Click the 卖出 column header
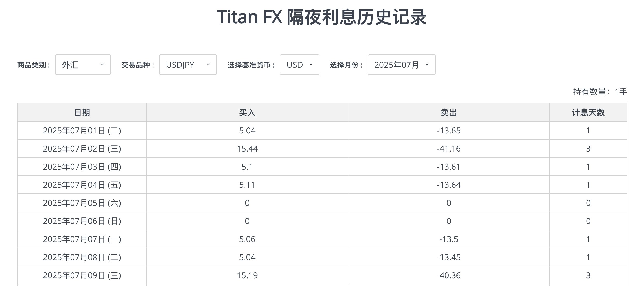 pyautogui.click(x=449, y=112)
